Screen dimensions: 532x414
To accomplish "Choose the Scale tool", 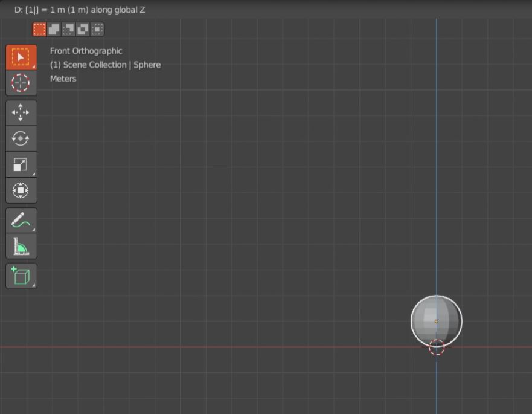I will [x=21, y=163].
